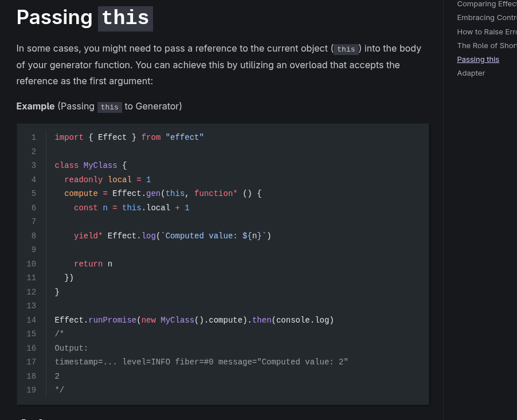The width and height of the screenshot is (517, 420).
Task: Click the Effect.runPromise code line
Action: coord(194,320)
